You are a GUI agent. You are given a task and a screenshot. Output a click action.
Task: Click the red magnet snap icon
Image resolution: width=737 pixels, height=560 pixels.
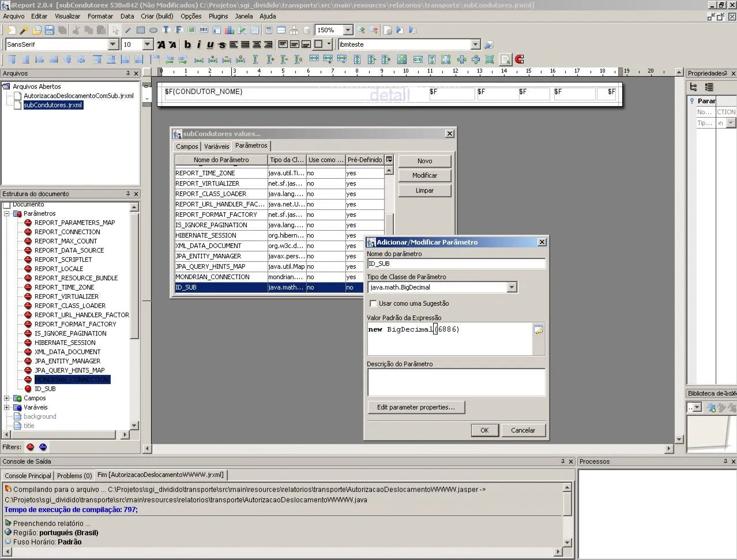[519, 59]
